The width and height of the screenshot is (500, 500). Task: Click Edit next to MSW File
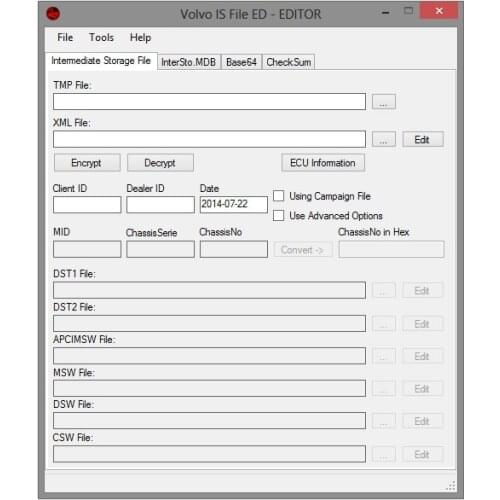pos(423,388)
